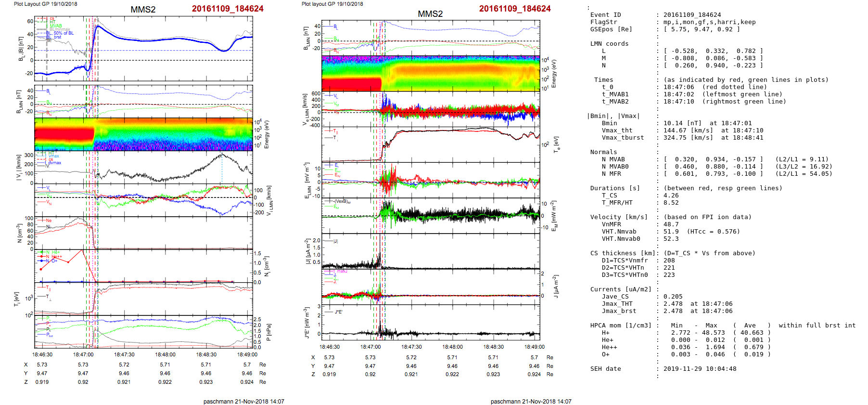
Task: Click the 'BL 50% of BL' legend entry
Action: (x=60, y=33)
